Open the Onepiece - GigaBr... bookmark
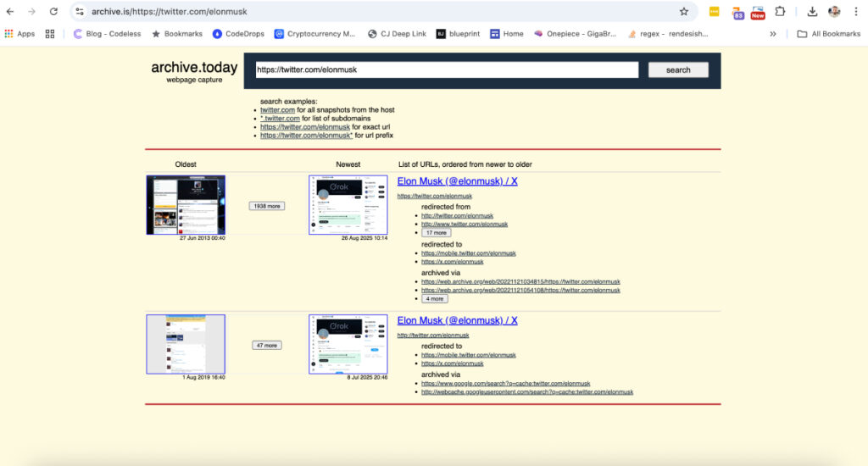 coord(576,34)
